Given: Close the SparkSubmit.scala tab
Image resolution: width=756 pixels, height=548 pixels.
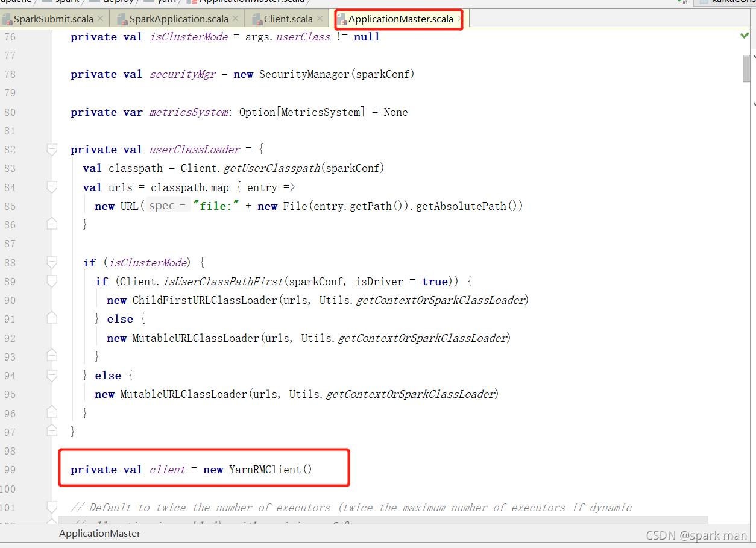Looking at the screenshot, I should [x=100, y=19].
